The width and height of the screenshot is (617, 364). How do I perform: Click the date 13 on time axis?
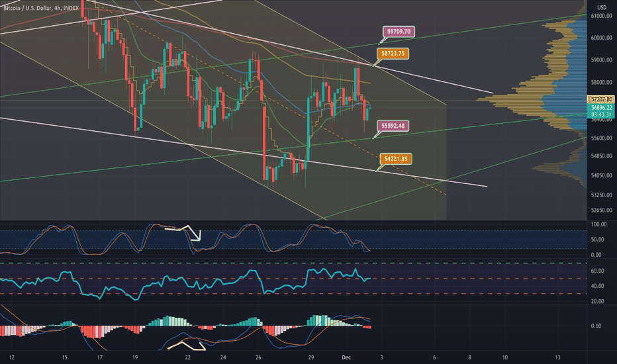(x=557, y=357)
